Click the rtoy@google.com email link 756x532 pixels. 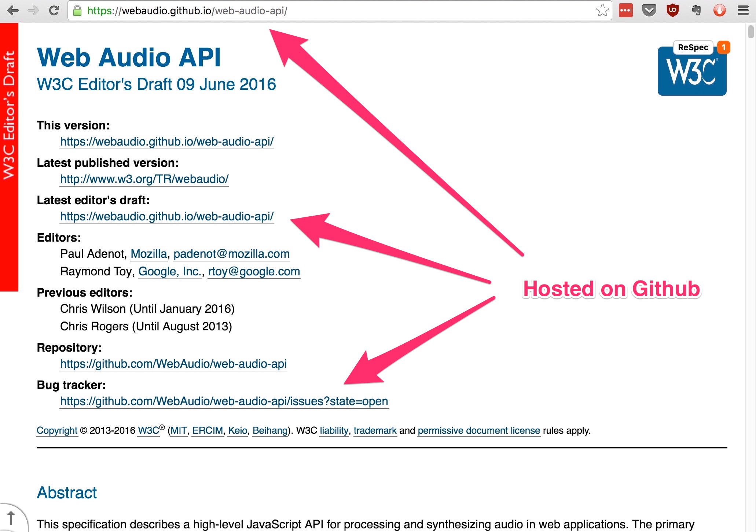[x=254, y=271]
